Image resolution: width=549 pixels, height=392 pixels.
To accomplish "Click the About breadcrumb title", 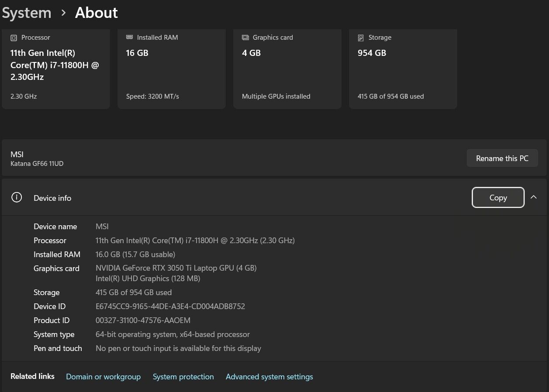I will click(97, 13).
